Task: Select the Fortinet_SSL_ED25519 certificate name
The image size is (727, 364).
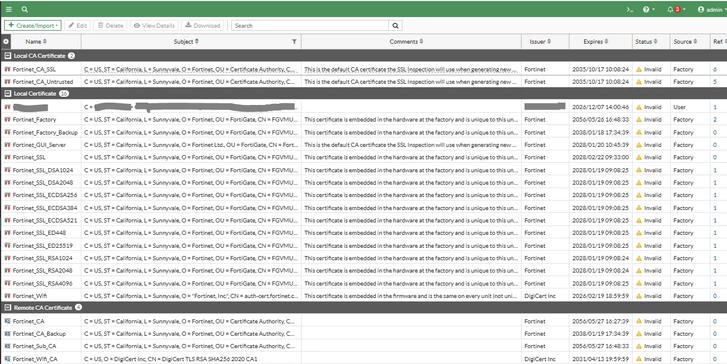Action: coord(43,245)
